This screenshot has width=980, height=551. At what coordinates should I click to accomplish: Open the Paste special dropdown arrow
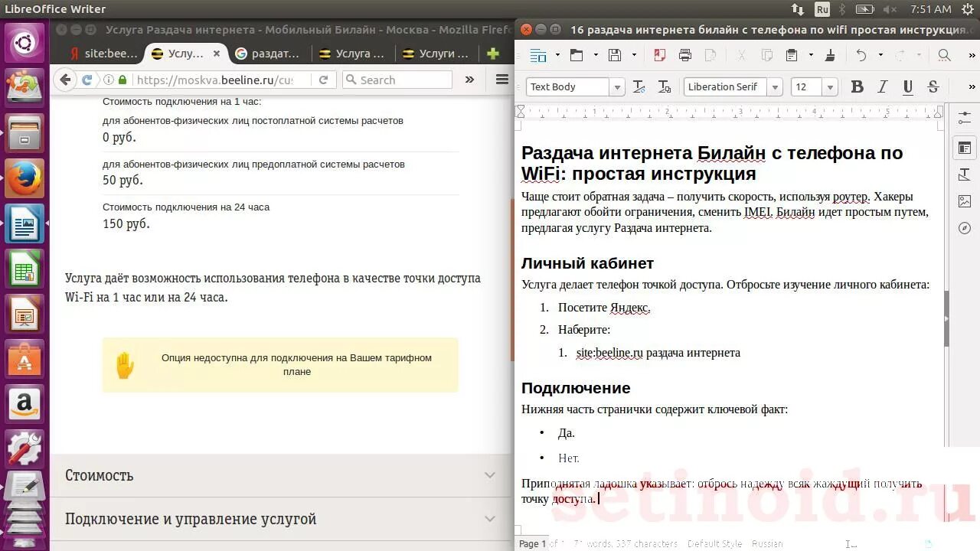[810, 55]
